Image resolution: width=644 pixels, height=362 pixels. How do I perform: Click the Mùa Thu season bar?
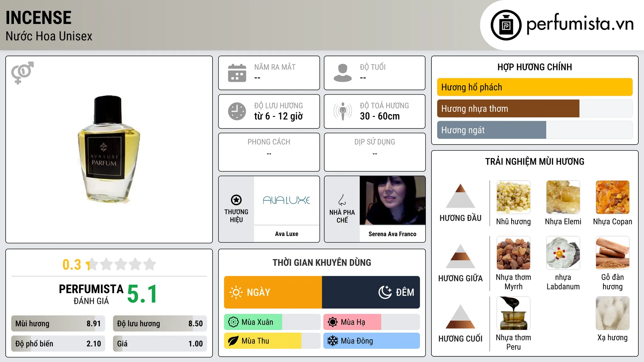click(272, 341)
